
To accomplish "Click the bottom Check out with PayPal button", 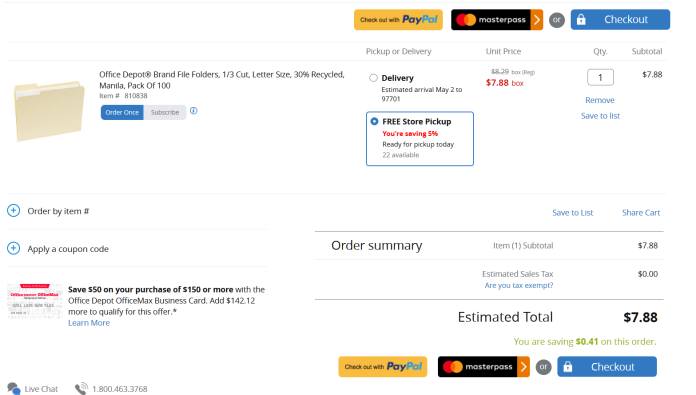I will point(383,367).
